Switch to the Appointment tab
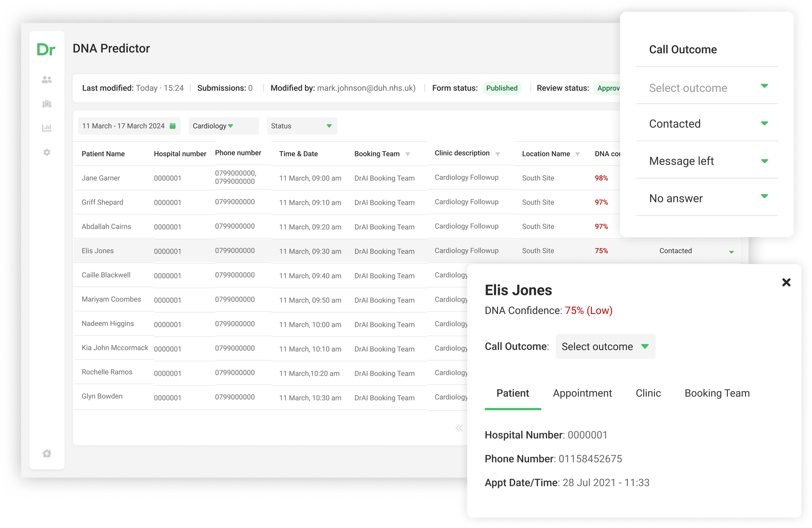The height and width of the screenshot is (528, 812). click(x=582, y=392)
